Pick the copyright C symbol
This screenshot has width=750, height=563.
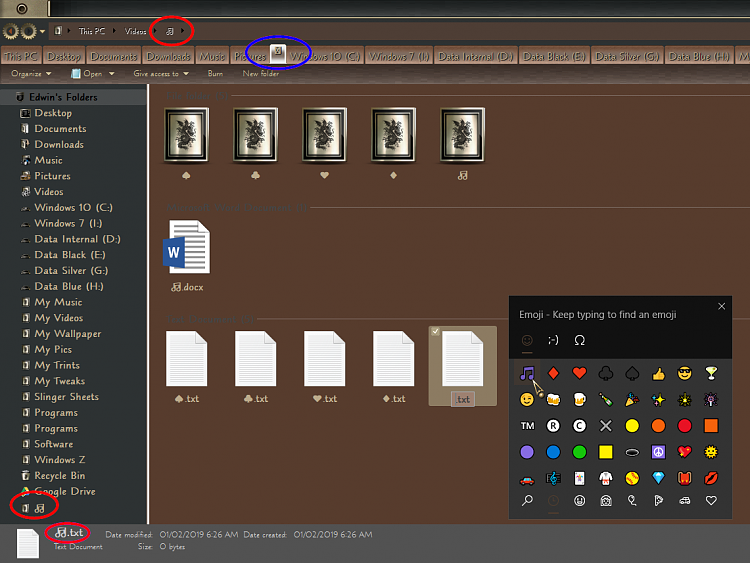[579, 426]
